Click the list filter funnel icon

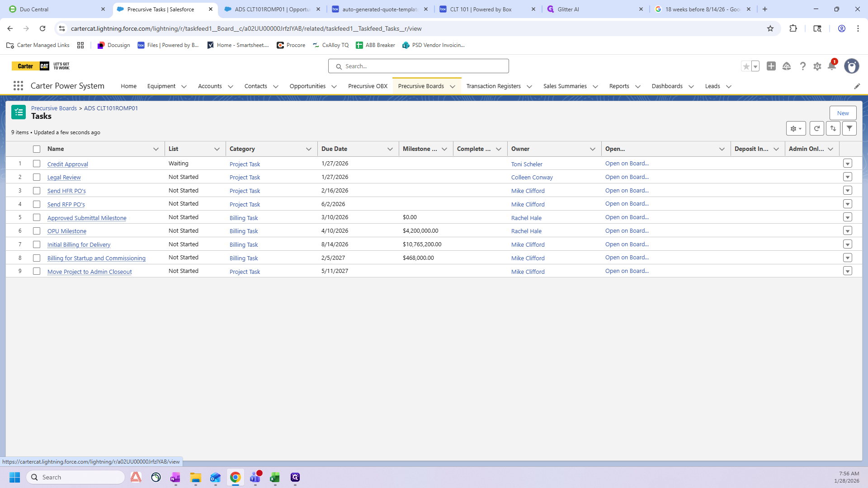click(849, 128)
